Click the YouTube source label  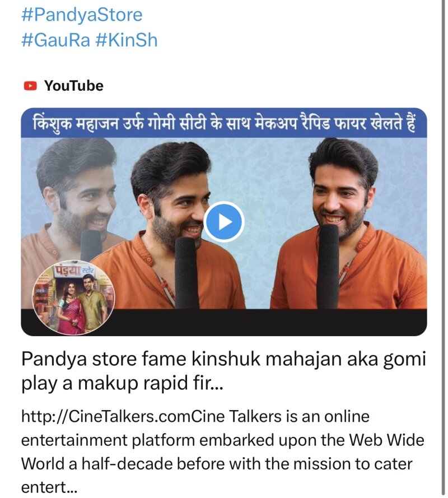click(x=74, y=86)
